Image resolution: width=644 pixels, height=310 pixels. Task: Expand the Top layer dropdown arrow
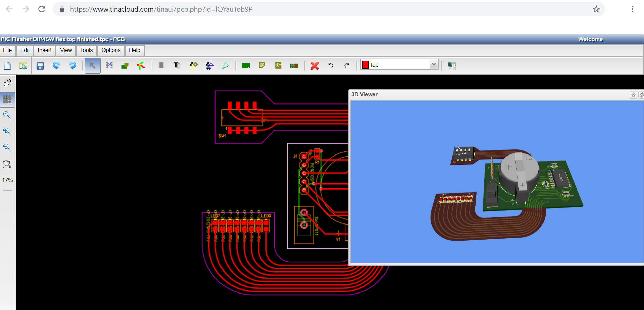point(434,64)
